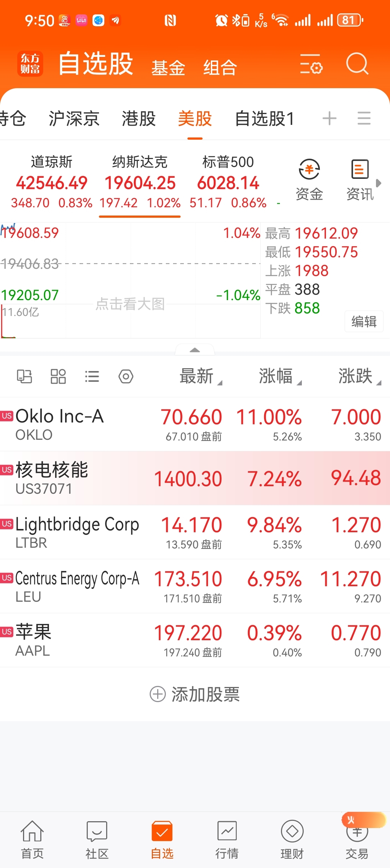Viewport: 390px width, 868px height.
Task: Toggle sort by 最新 price column
Action: (200, 376)
